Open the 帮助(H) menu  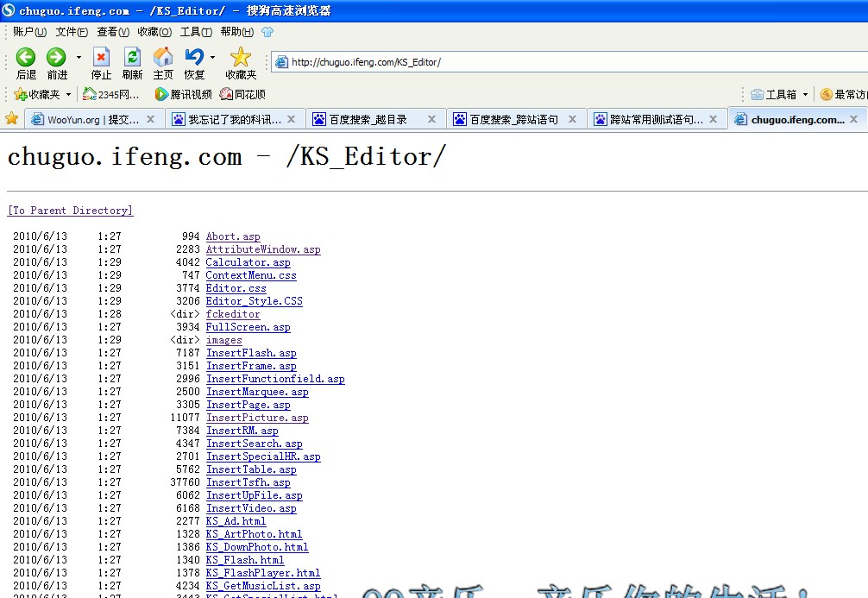click(x=237, y=32)
